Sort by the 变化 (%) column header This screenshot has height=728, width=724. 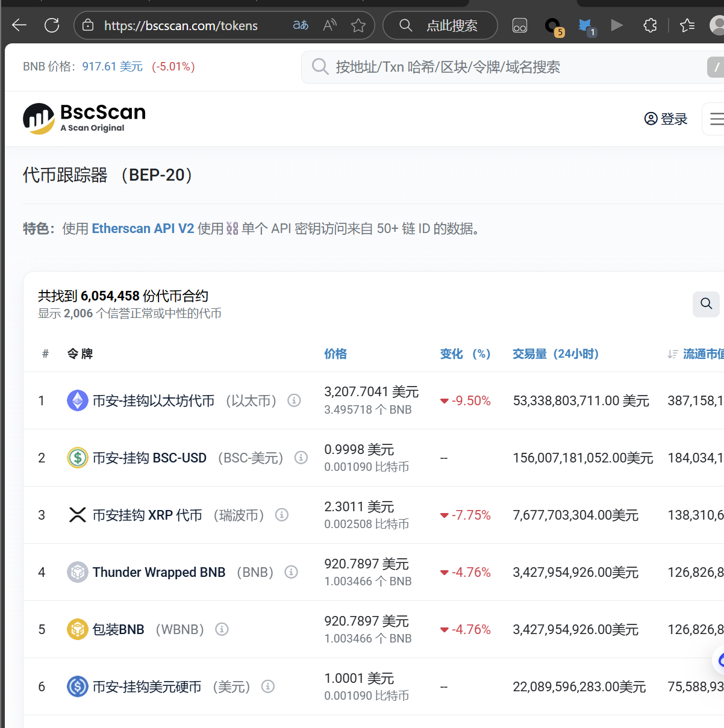pyautogui.click(x=465, y=354)
